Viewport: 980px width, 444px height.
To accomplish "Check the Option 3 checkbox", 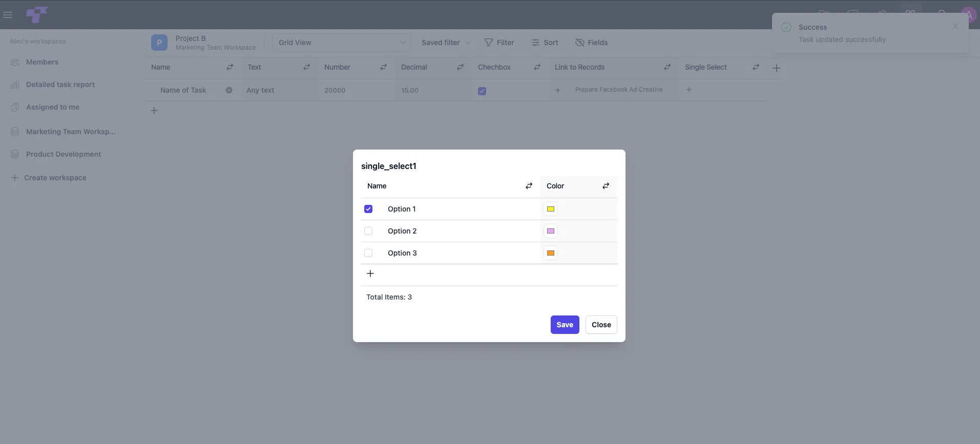I will tap(368, 253).
